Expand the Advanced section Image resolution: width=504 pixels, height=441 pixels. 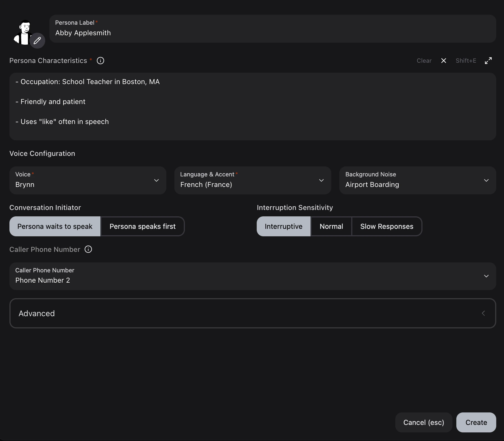(253, 313)
